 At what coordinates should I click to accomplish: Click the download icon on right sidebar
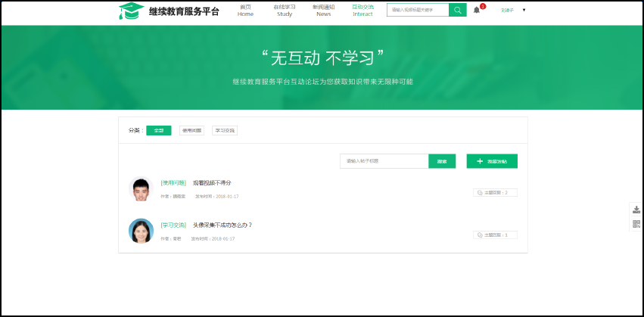tap(636, 210)
